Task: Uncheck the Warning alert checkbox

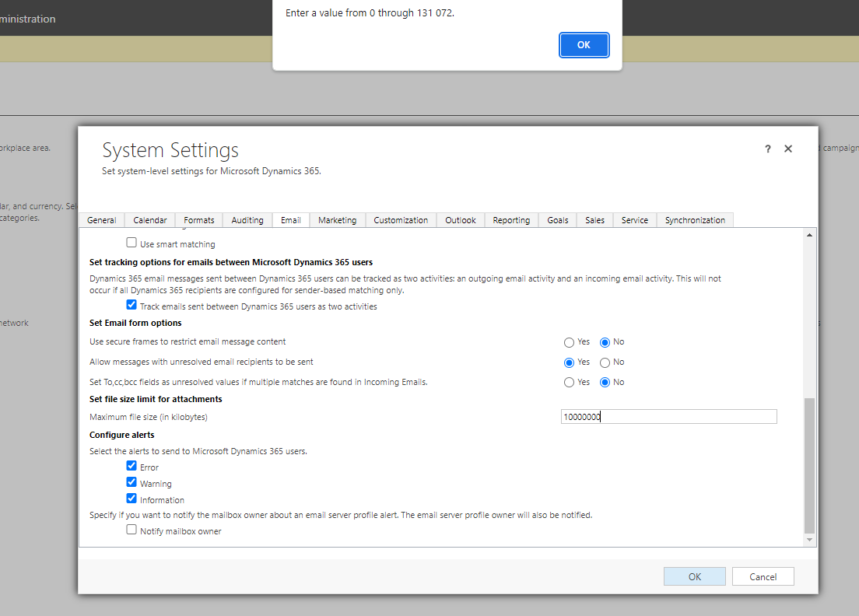Action: 131,482
